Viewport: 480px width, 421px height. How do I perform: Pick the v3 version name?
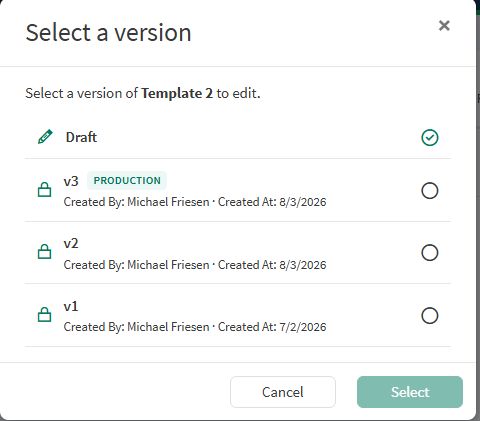click(x=71, y=181)
